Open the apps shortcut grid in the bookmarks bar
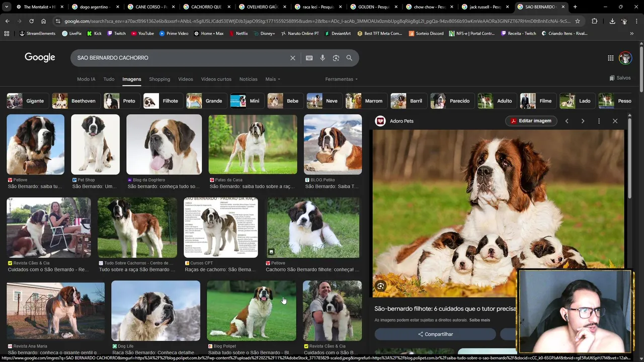Screen dimensions: 644x362 (7, 33)
